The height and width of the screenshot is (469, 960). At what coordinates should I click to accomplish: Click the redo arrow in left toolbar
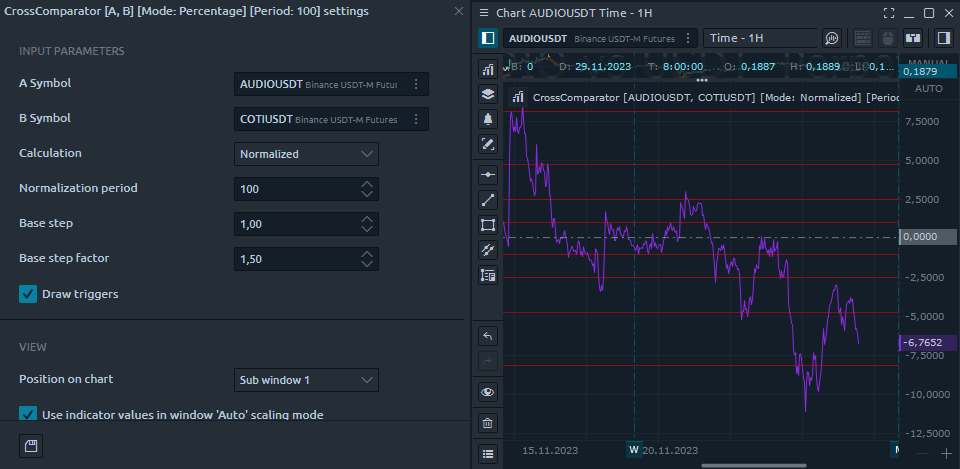coord(488,361)
